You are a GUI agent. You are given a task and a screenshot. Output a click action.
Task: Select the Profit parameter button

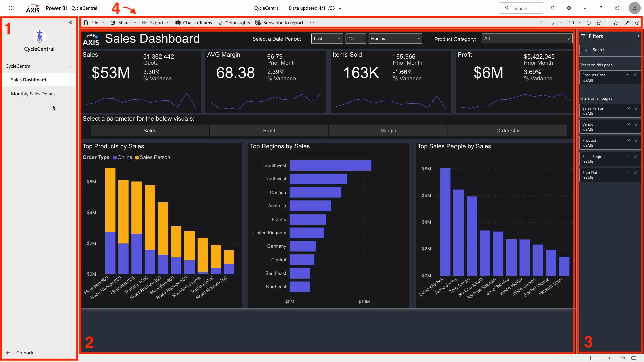(269, 131)
